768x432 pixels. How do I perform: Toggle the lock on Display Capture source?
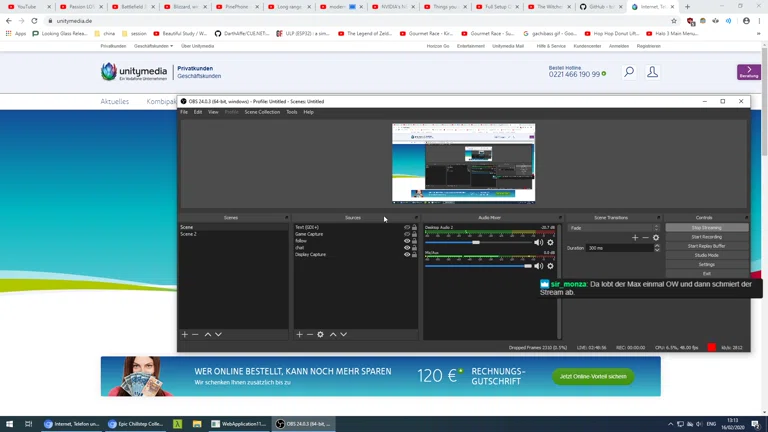[414, 255]
